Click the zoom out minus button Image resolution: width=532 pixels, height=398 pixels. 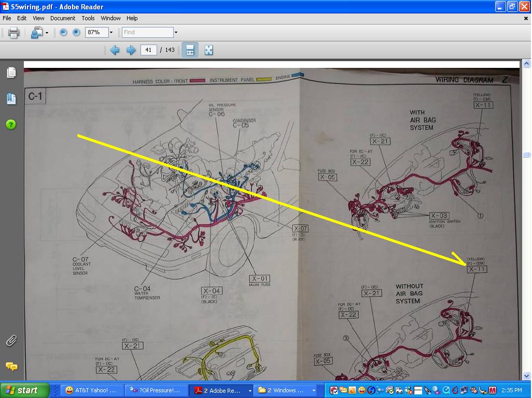63,32
